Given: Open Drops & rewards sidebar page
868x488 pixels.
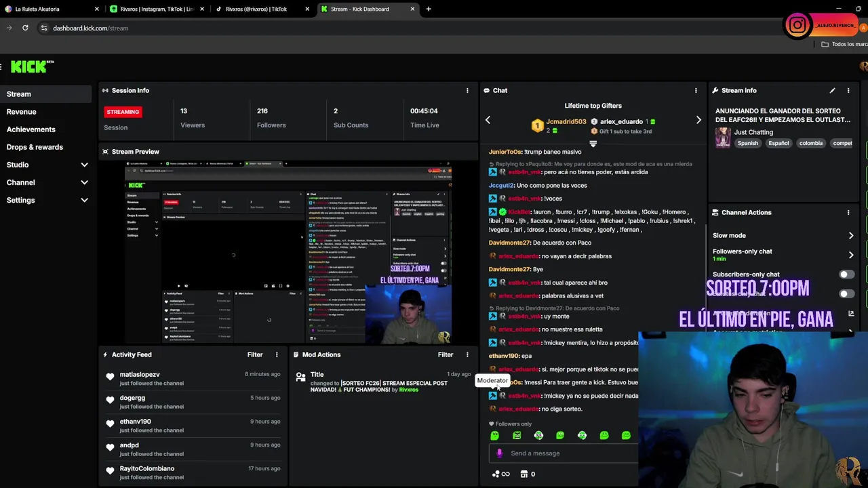Looking at the screenshot, I should [x=46, y=147].
